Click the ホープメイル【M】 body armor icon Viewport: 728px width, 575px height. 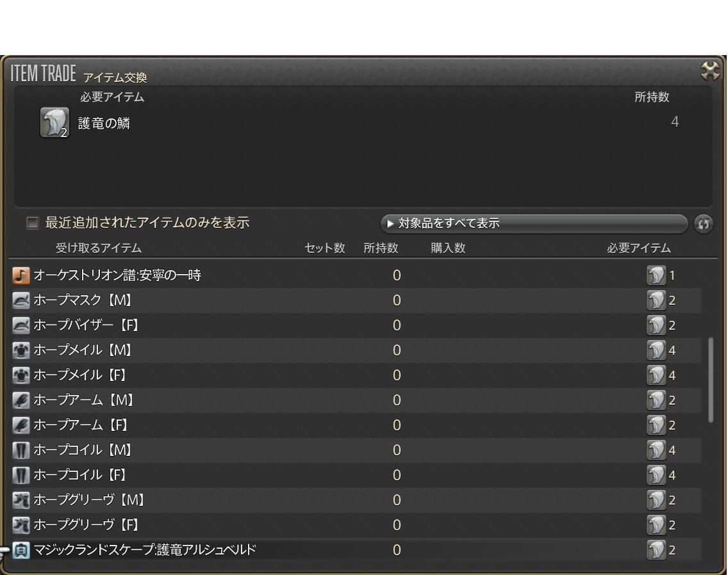[x=21, y=350]
